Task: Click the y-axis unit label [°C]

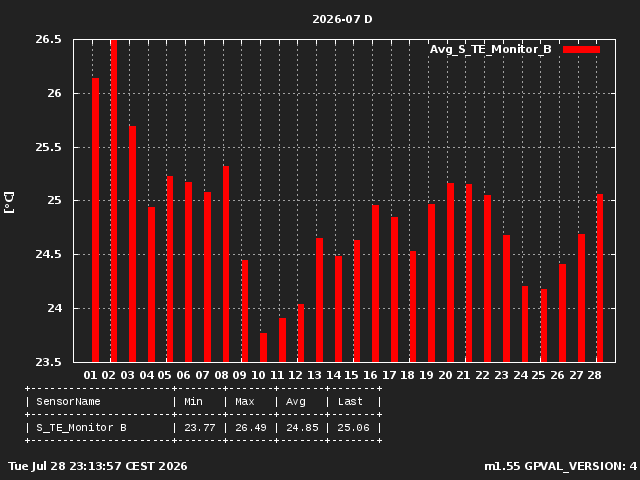Action: [x=9, y=202]
